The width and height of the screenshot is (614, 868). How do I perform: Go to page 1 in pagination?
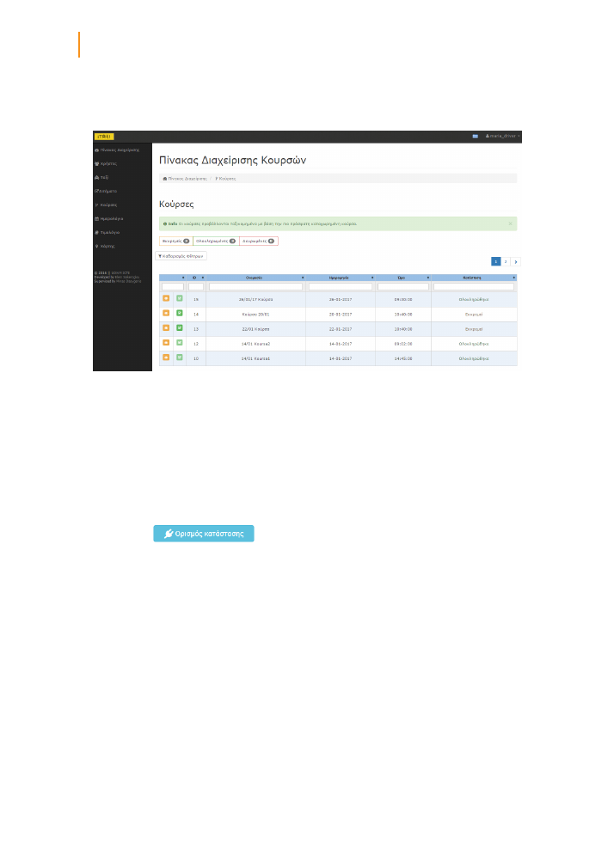pyautogui.click(x=496, y=262)
